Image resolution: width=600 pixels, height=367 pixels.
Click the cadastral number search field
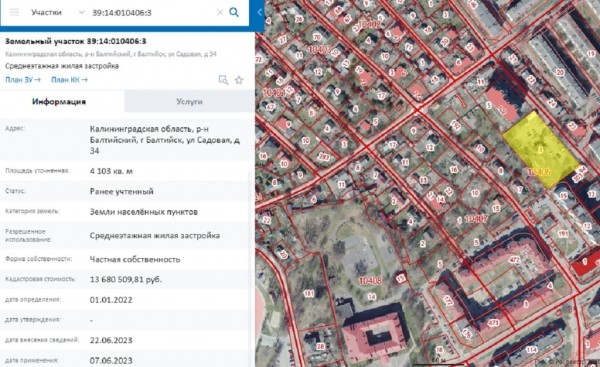[151, 13]
